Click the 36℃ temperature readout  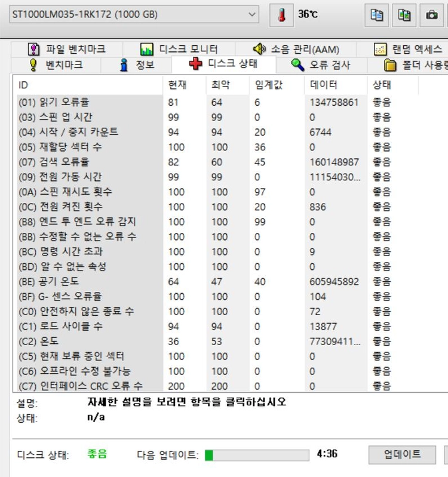tap(308, 14)
